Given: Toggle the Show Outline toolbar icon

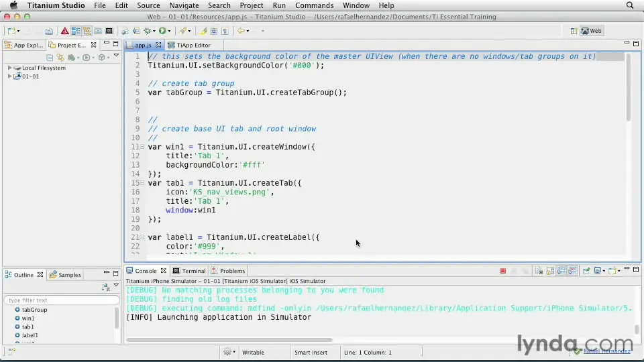Looking at the screenshot, I should click(x=76, y=31).
